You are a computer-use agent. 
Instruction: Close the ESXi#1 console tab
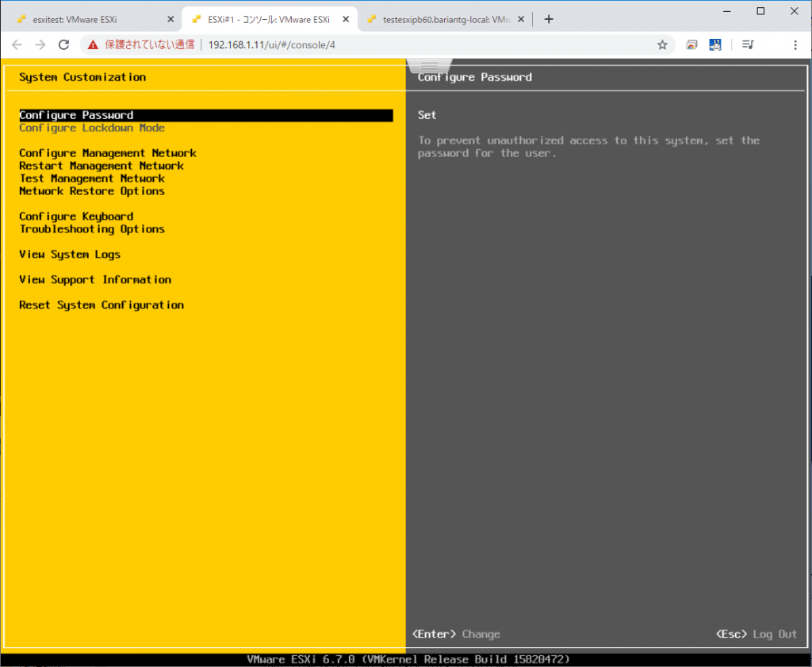tap(346, 20)
